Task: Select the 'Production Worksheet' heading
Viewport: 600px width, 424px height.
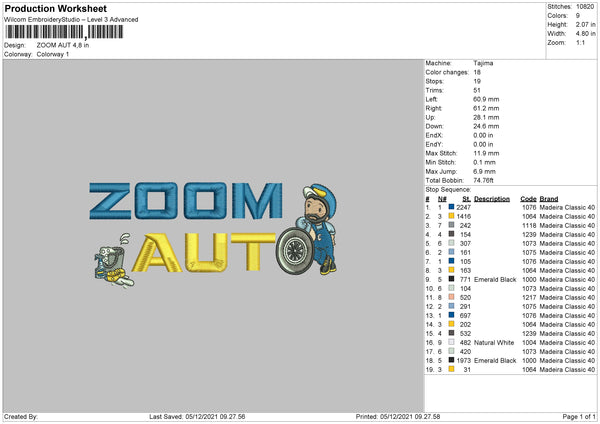Action: point(55,8)
